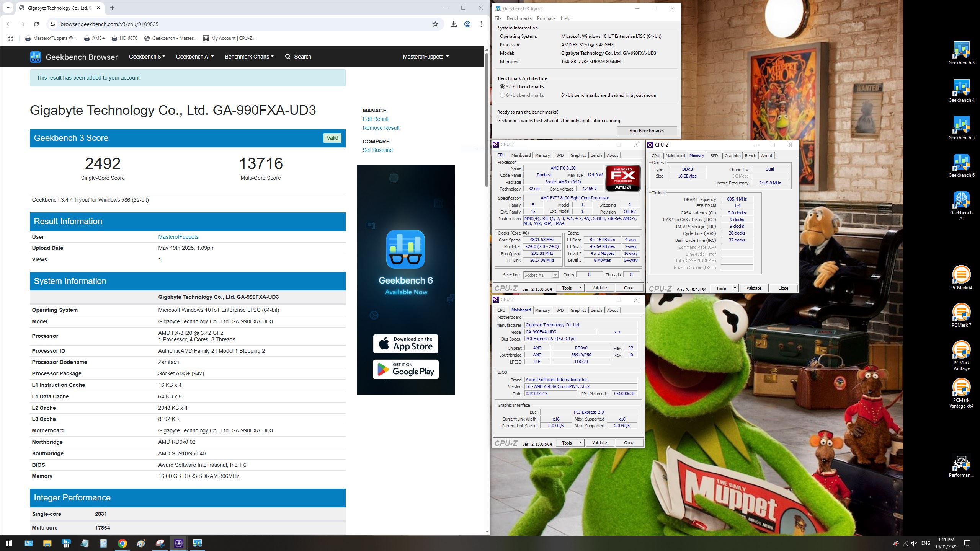Viewport: 980px width, 551px height.
Task: Open the Geekbench 6 desktop shortcut
Action: pyautogui.click(x=961, y=166)
